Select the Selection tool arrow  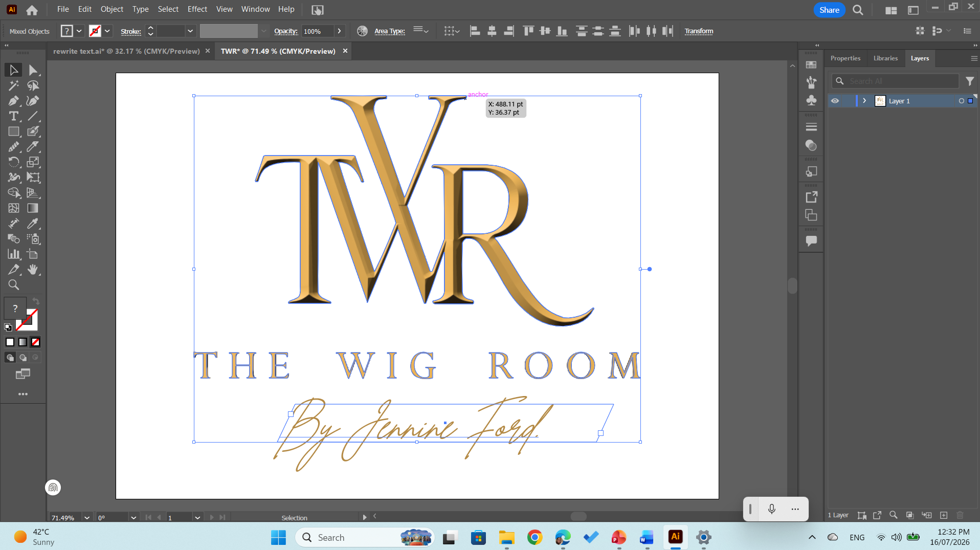tap(14, 70)
